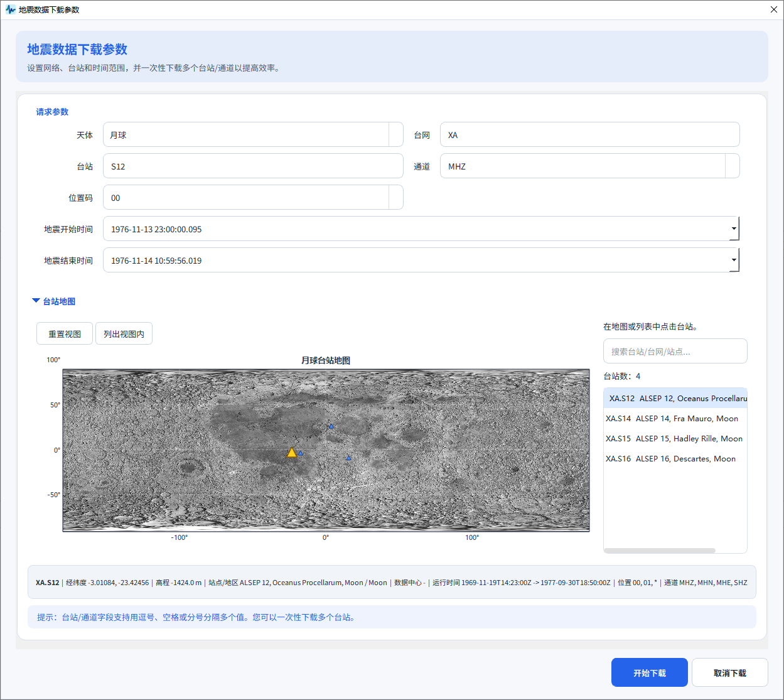
Task: Pick XA.S16 Descartes in the station list
Action: pyautogui.click(x=675, y=459)
